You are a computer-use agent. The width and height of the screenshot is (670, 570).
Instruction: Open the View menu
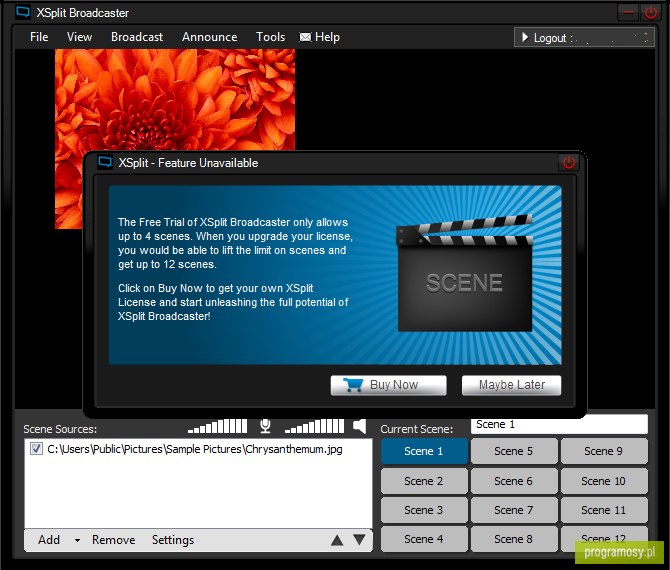point(79,37)
